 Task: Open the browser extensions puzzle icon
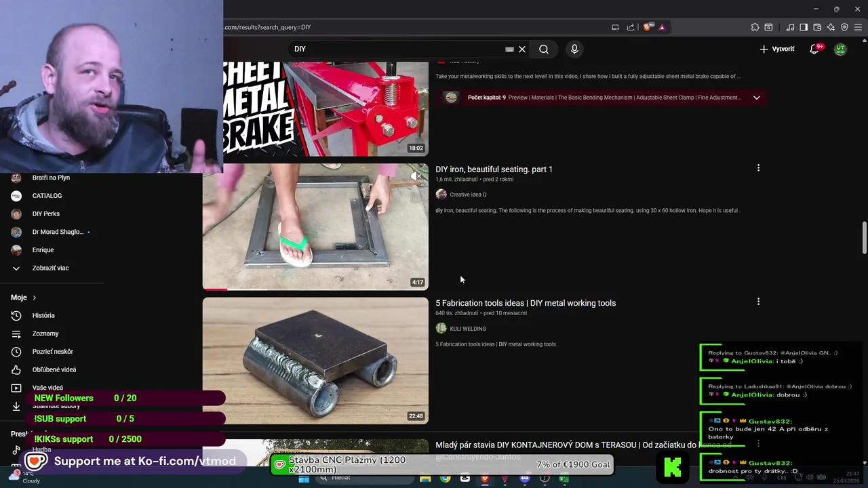pyautogui.click(x=755, y=27)
